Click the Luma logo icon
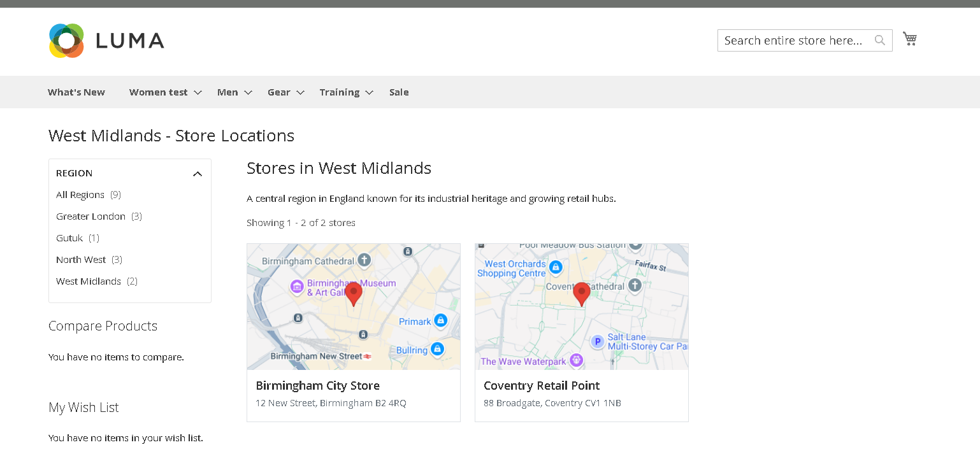This screenshot has width=980, height=468. (66, 41)
